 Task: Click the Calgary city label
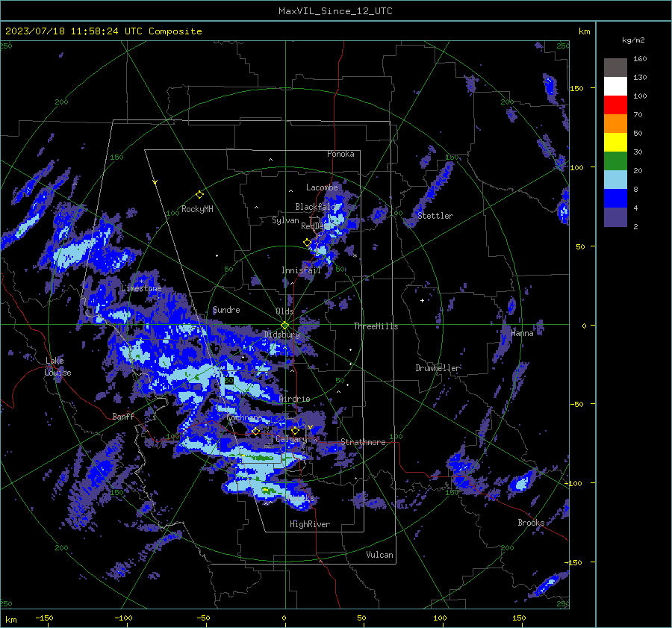coord(291,439)
